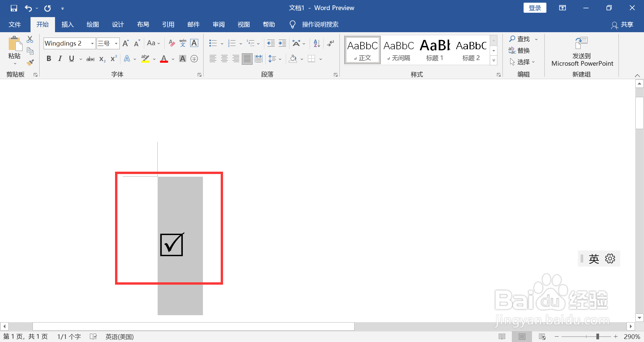
Task: Align text left
Action: (x=213, y=59)
